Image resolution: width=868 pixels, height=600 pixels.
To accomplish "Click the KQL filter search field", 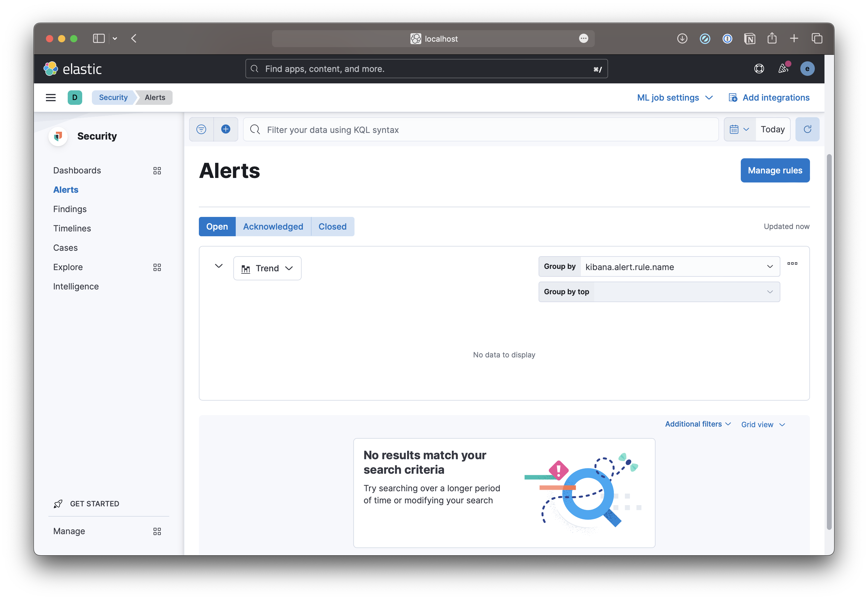I will point(481,130).
